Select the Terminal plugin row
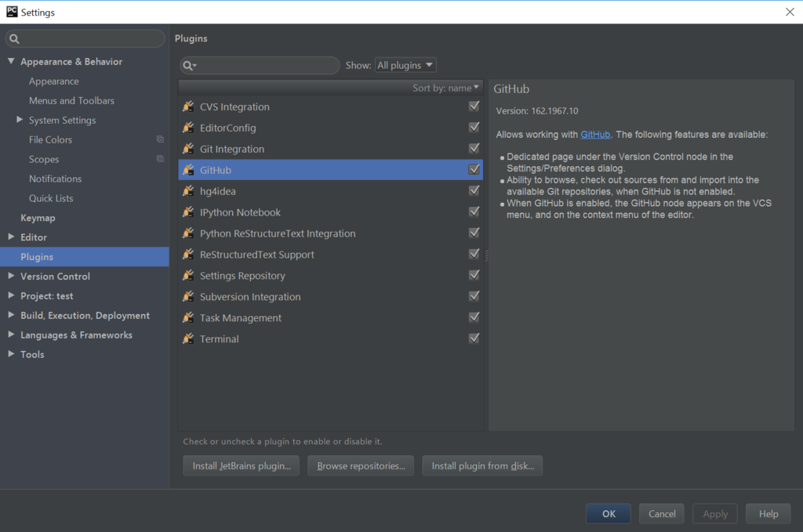803x532 pixels. [x=331, y=338]
